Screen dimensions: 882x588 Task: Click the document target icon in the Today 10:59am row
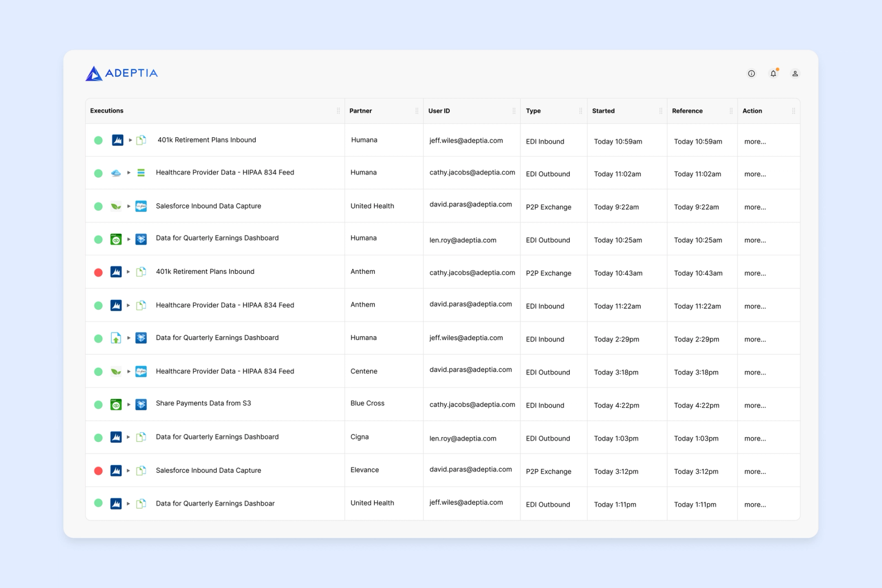(141, 140)
